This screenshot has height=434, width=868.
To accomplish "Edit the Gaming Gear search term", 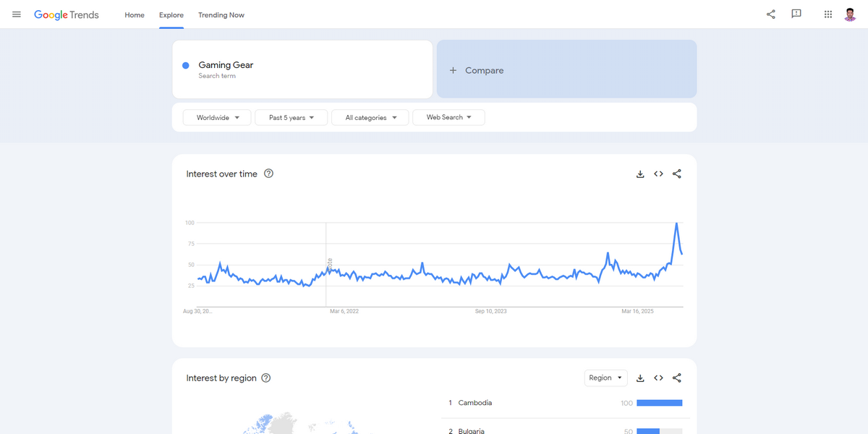I will 302,69.
